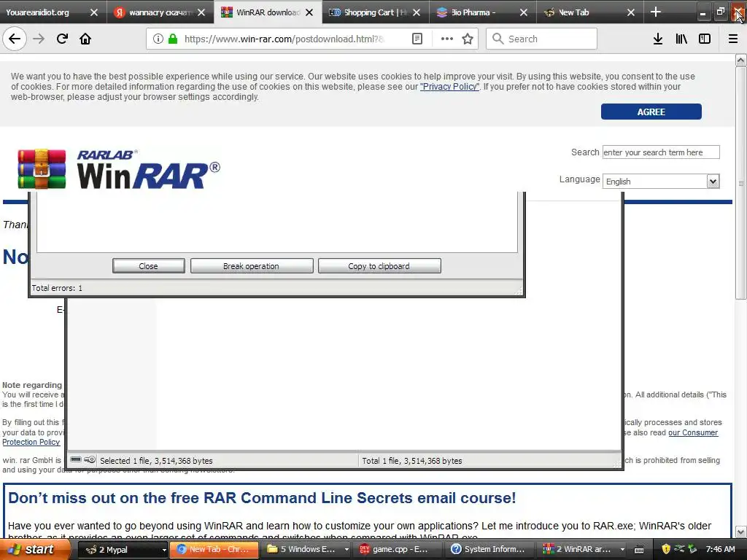Switch to System Information taskbar item
747x560 pixels.
click(491, 550)
